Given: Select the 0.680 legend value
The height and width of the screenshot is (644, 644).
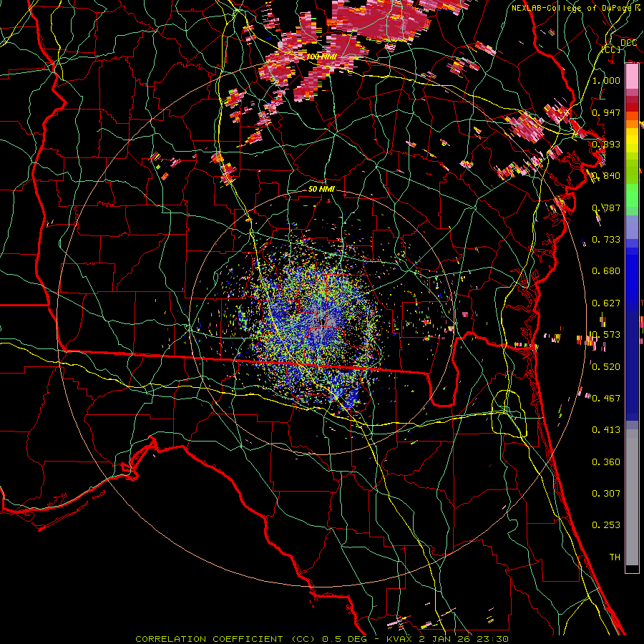Looking at the screenshot, I should click(606, 271).
